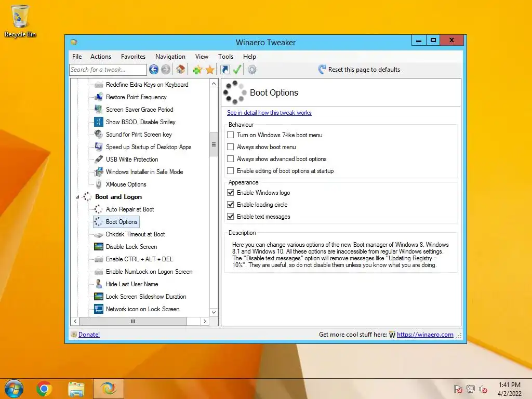Enable Turn on Windows 7-like boot menu
532x399 pixels.
(x=230, y=135)
